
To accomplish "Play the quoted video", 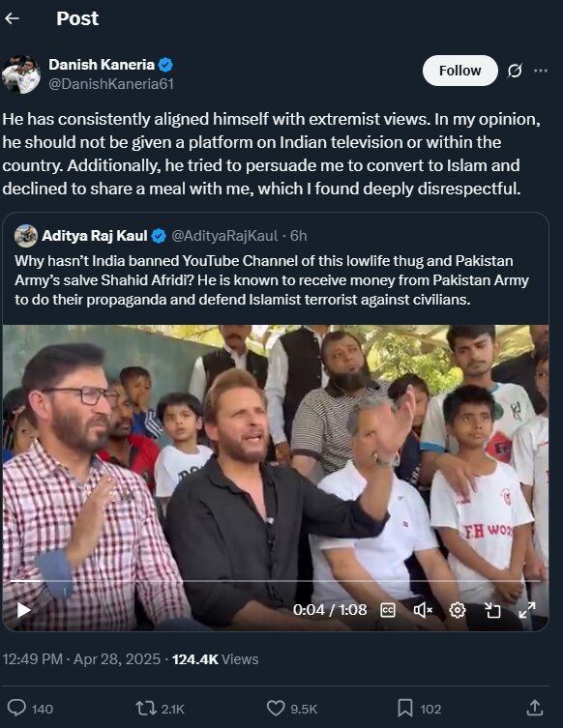I will 23,610.
